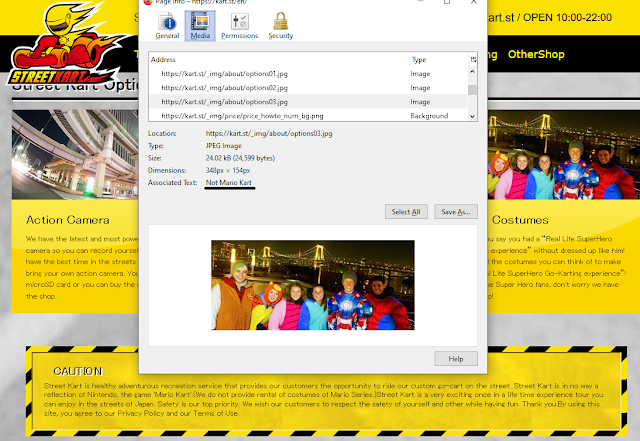Image resolution: width=640 pixels, height=441 pixels.
Task: Click the Street Kart logo on webpage
Action: (67, 45)
